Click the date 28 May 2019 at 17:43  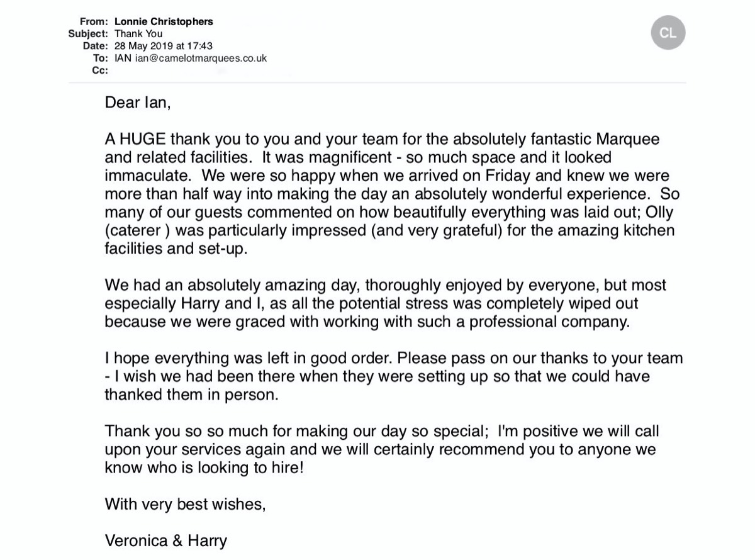(x=164, y=46)
